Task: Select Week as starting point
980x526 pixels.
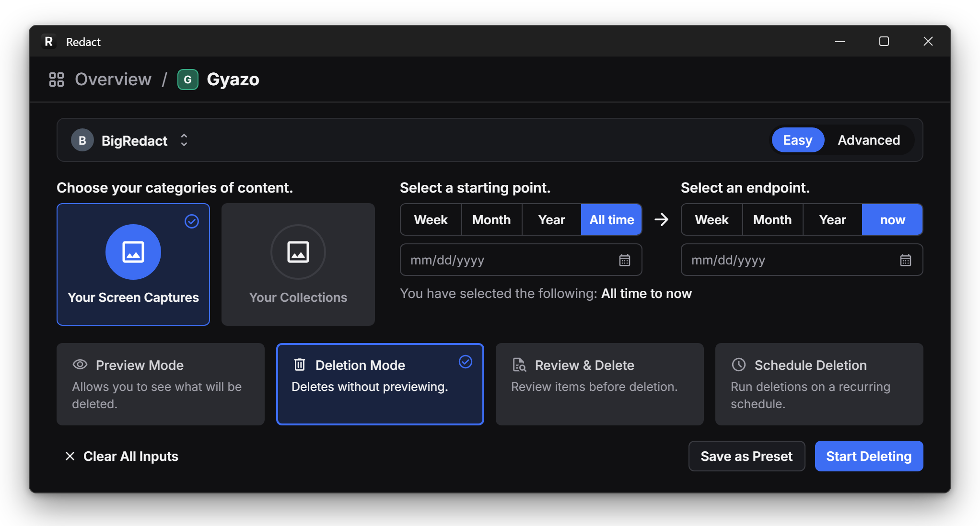Action: click(x=431, y=219)
